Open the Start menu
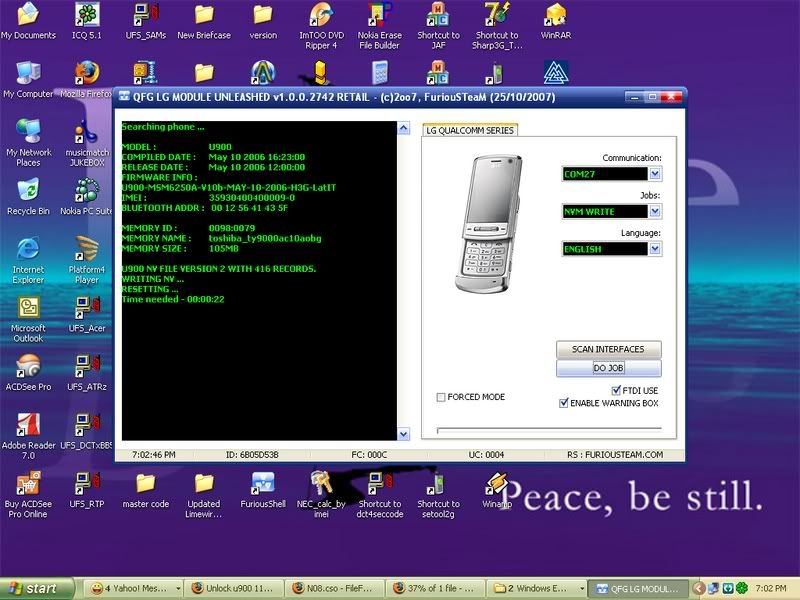The width and height of the screenshot is (800, 600). pos(36,589)
